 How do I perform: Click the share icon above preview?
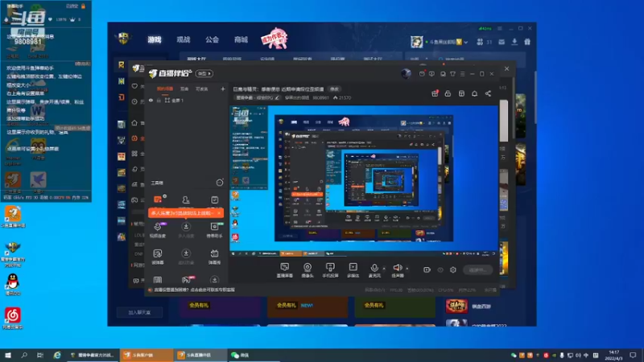(x=488, y=93)
